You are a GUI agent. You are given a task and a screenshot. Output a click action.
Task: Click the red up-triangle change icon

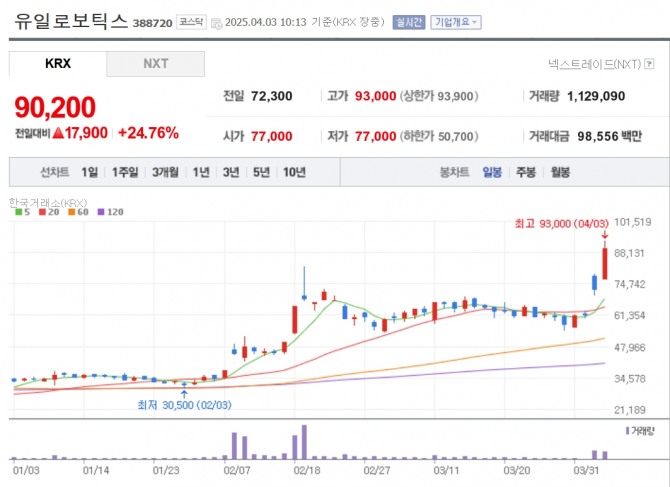[x=58, y=133]
